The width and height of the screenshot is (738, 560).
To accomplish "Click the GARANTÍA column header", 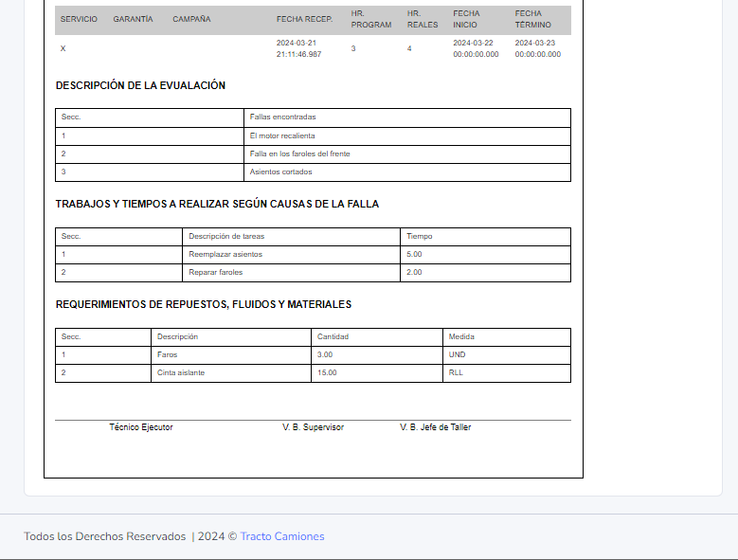I will tap(133, 19).
